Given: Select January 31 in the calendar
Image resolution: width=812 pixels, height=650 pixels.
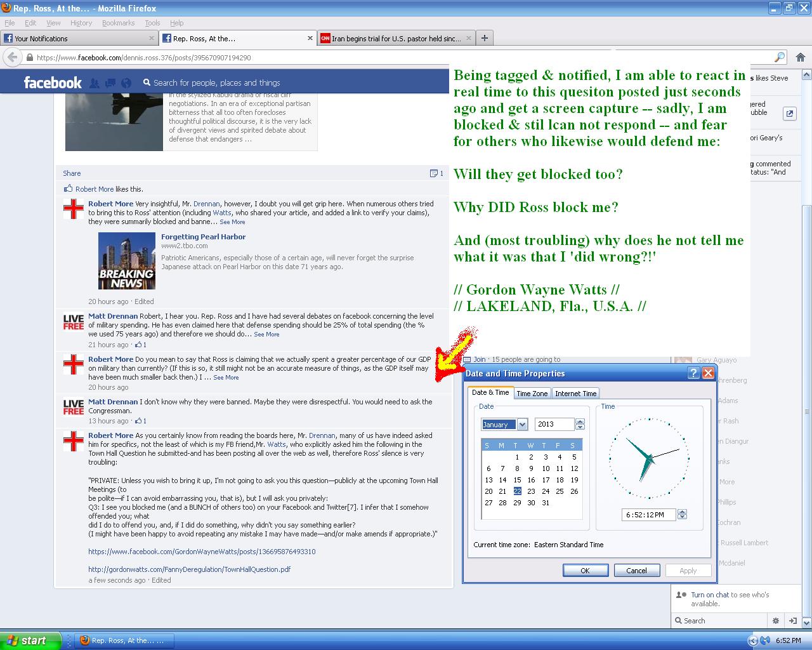Looking at the screenshot, I should 546,503.
